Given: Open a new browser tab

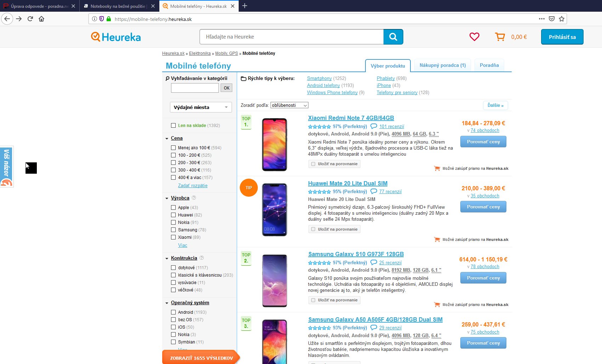Looking at the screenshot, I should pos(245,6).
